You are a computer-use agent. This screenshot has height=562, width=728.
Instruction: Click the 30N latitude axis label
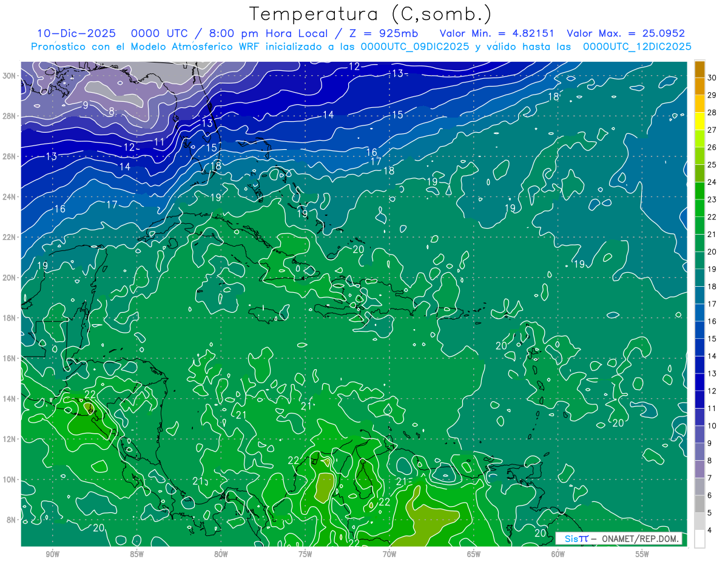pyautogui.click(x=10, y=76)
